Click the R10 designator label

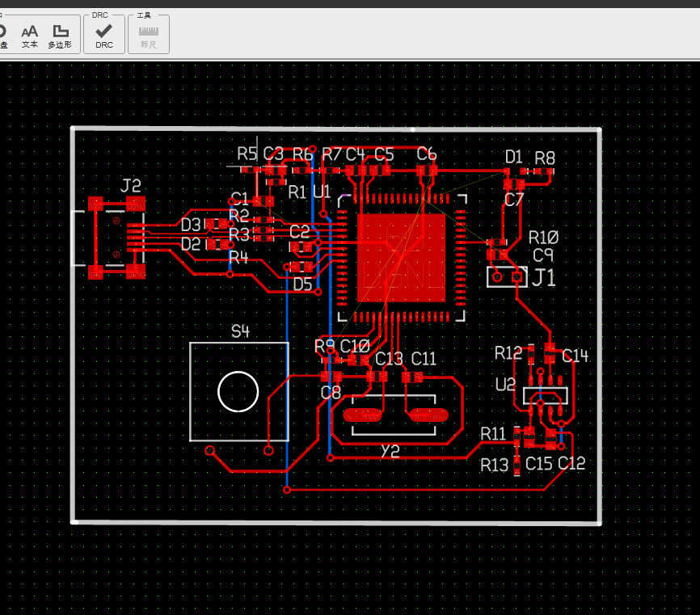(543, 238)
